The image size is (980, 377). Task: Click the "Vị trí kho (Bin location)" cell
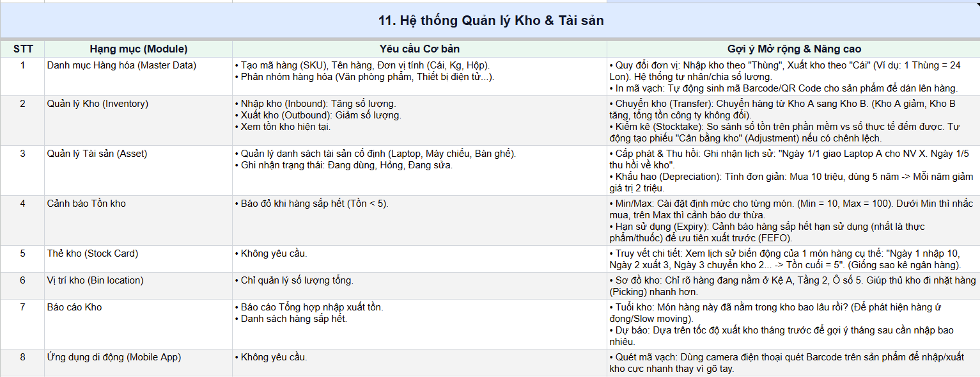[138, 286]
